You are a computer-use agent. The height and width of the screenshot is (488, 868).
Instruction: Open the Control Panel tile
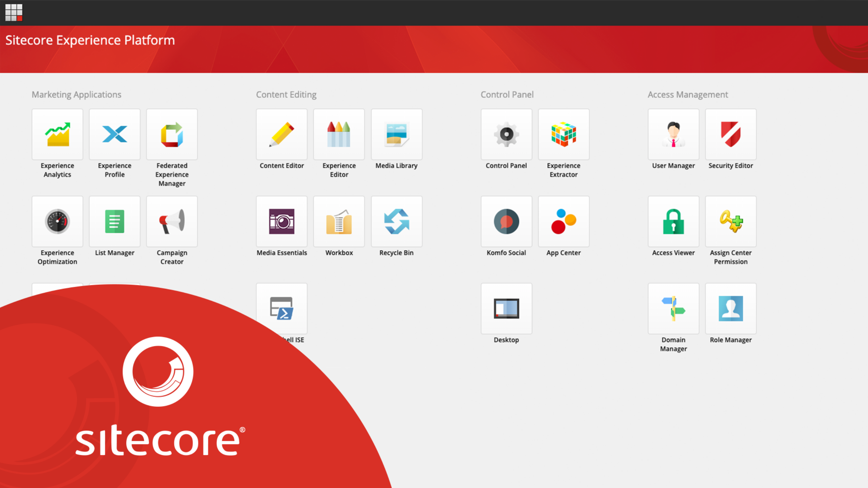click(507, 134)
